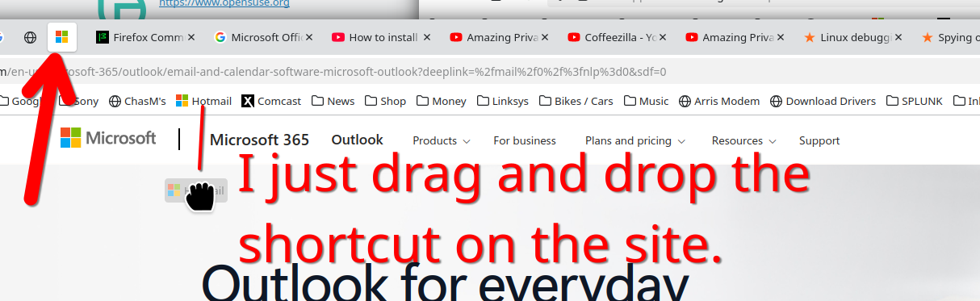The height and width of the screenshot is (301, 980).
Task: Close the Coffeezilla tab
Action: [663, 37]
